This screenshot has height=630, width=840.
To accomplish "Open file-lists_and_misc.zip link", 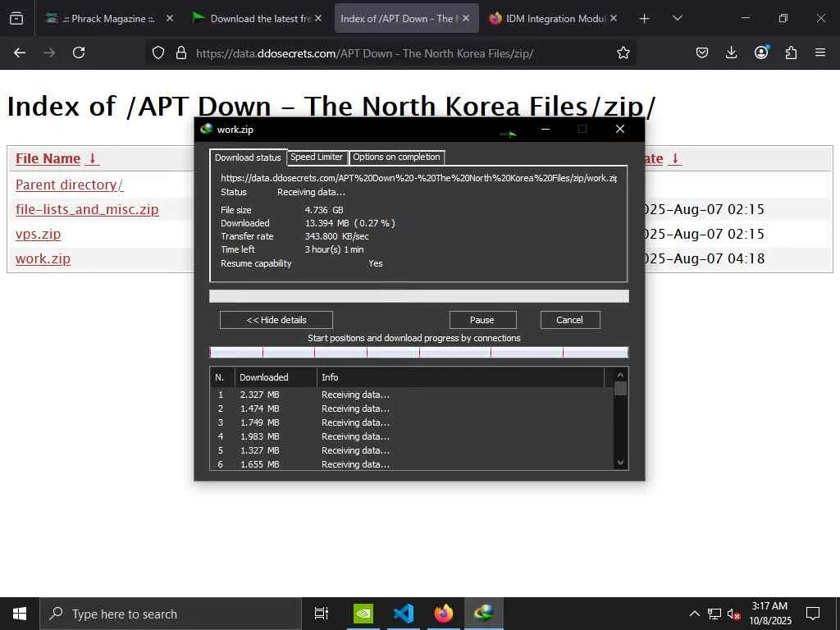I will click(87, 209).
